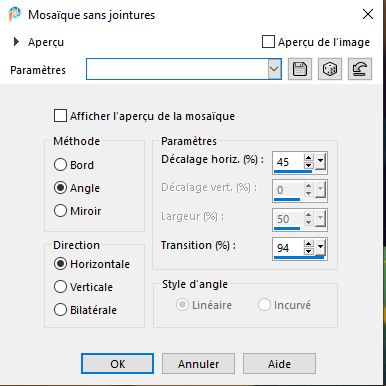
Task: Increase Décalage horiz. with up spinner arrow
Action: coord(308,158)
